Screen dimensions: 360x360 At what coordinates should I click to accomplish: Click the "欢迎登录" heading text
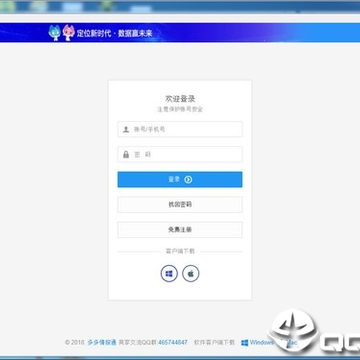180,99
